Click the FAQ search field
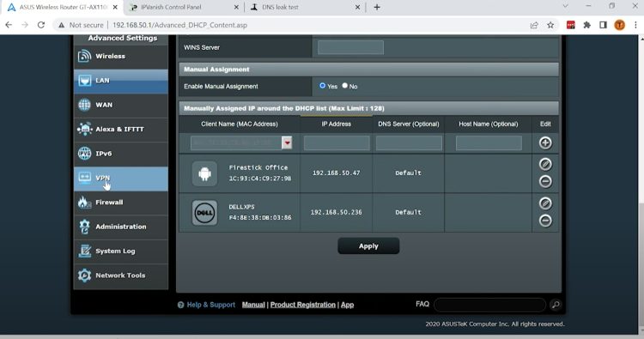The image size is (644, 339). 490,305
